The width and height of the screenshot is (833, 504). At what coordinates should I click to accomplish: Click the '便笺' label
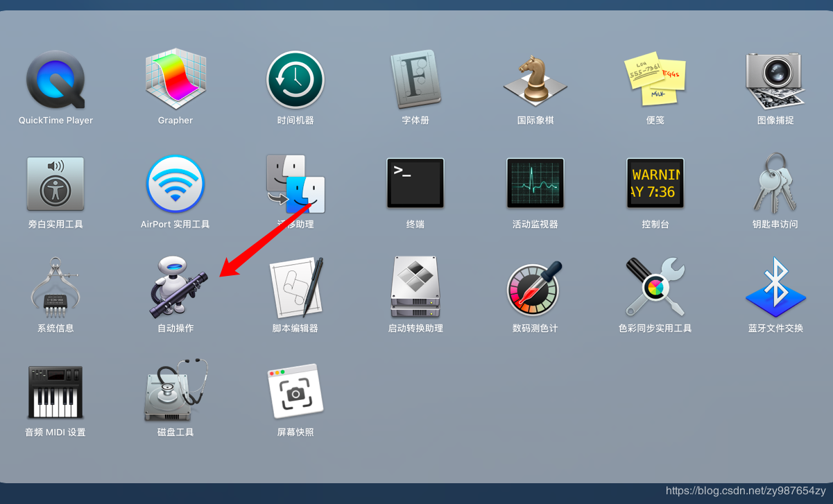[655, 121]
